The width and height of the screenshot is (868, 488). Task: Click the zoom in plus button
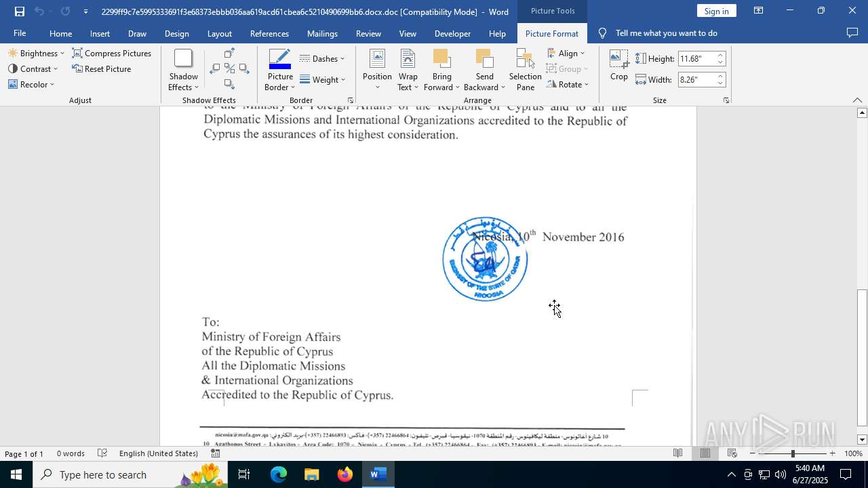click(x=832, y=453)
